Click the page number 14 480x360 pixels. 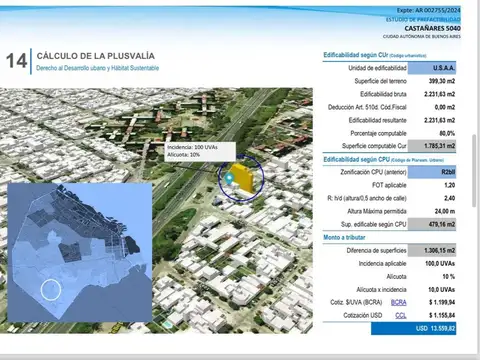[16, 61]
